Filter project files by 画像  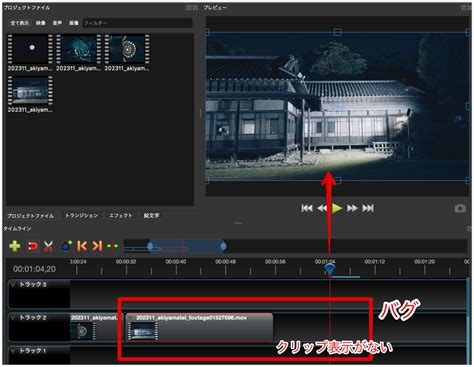pos(74,23)
